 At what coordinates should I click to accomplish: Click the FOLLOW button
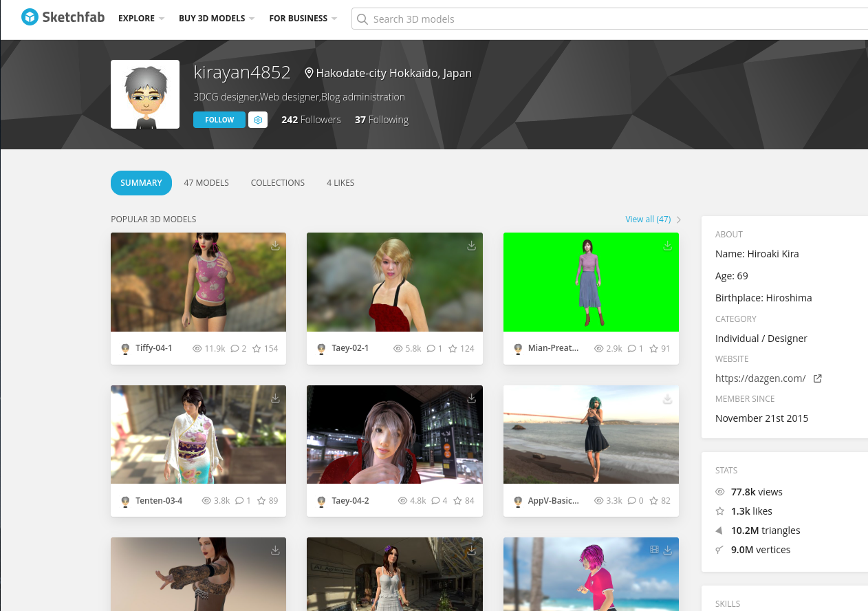tap(219, 120)
